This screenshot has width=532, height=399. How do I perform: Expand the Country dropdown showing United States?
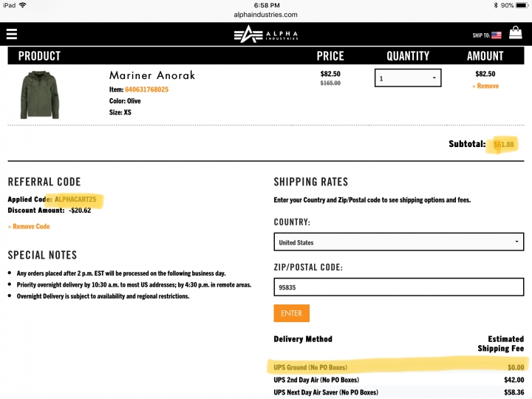[399, 242]
